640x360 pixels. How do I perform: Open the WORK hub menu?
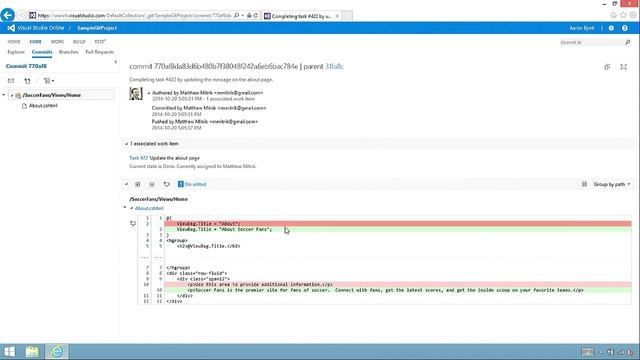click(57, 42)
